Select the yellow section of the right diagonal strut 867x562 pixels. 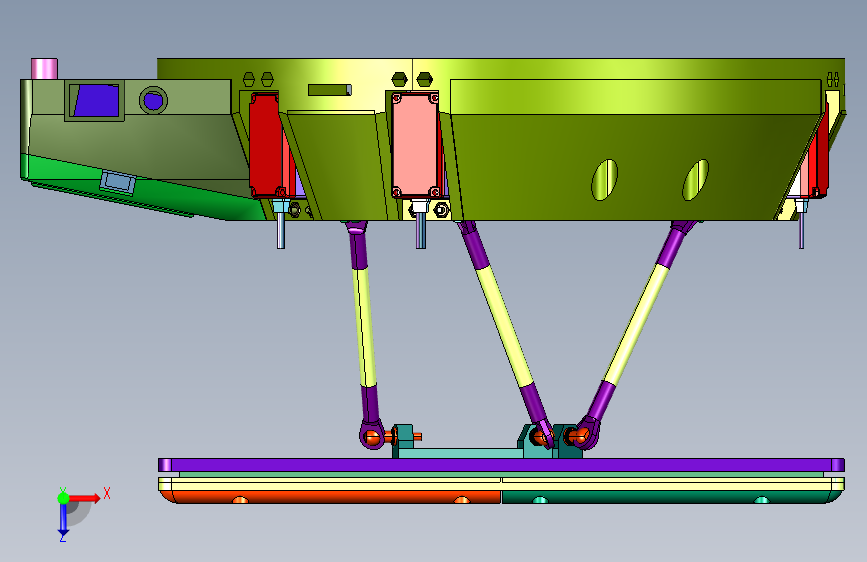coord(636,324)
